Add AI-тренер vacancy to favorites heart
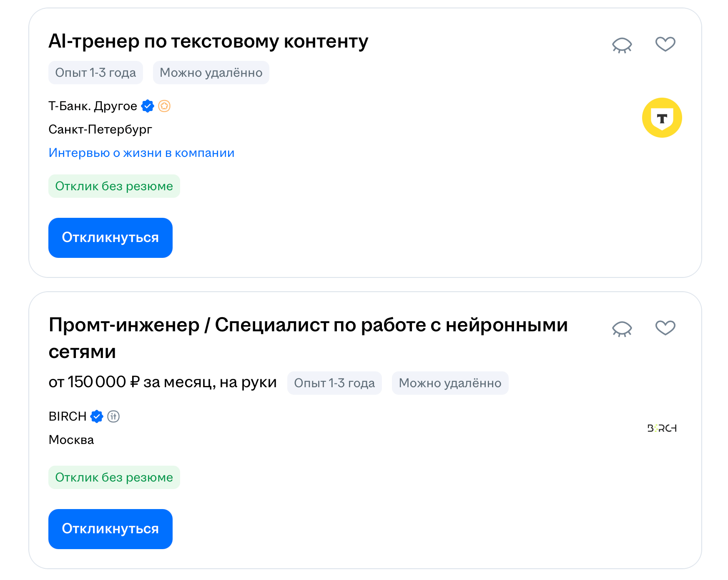Viewport: 728px width, 580px height. tap(665, 44)
